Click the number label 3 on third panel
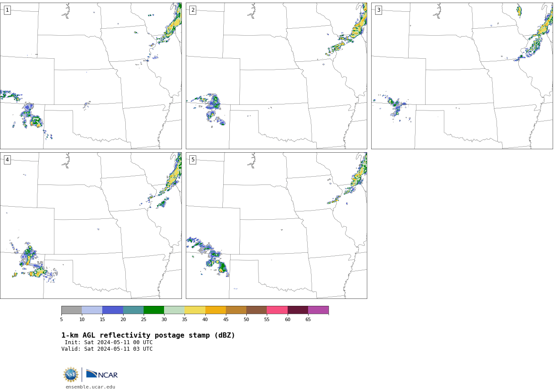The image size is (557, 392). click(x=378, y=10)
